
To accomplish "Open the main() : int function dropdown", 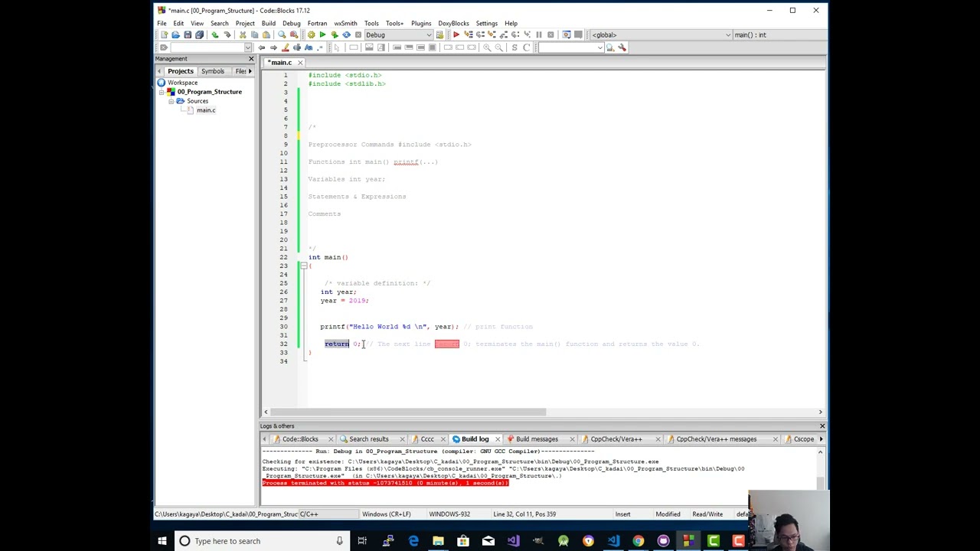I will point(779,34).
